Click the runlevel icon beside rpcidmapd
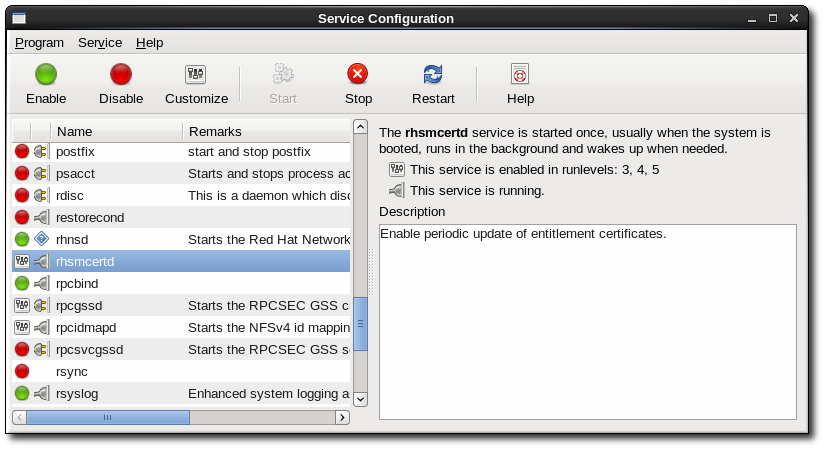The height and width of the screenshot is (449, 824). pyautogui.click(x=22, y=328)
